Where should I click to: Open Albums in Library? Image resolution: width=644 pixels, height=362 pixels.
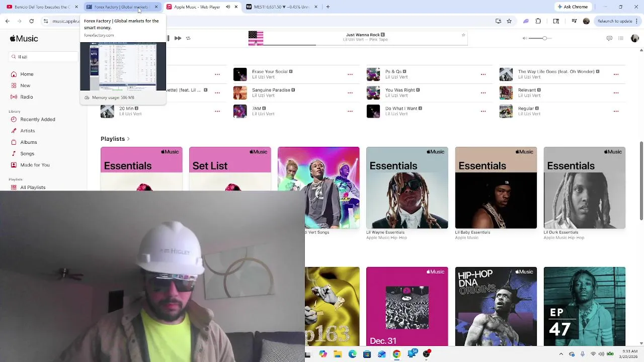pyautogui.click(x=29, y=142)
